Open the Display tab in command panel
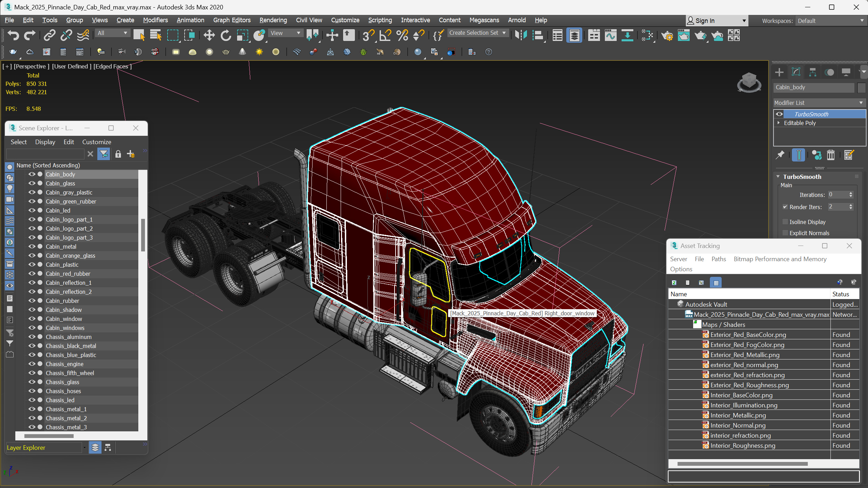 [x=846, y=72]
